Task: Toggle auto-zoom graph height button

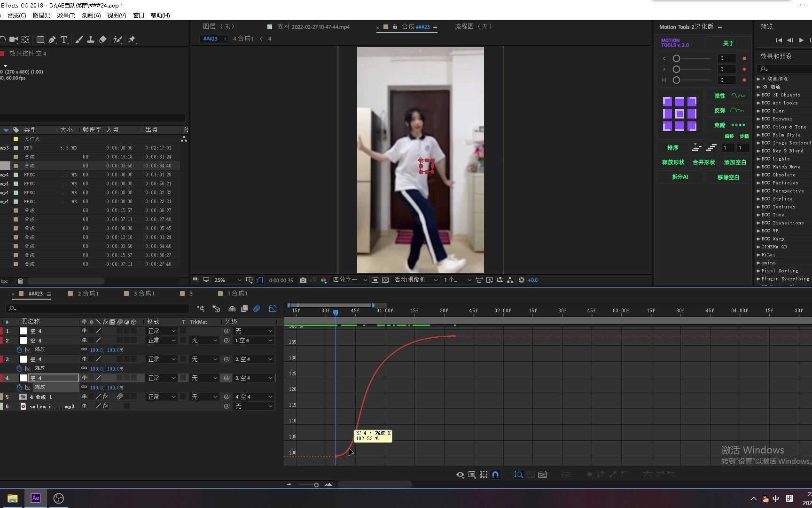Action: [x=519, y=475]
